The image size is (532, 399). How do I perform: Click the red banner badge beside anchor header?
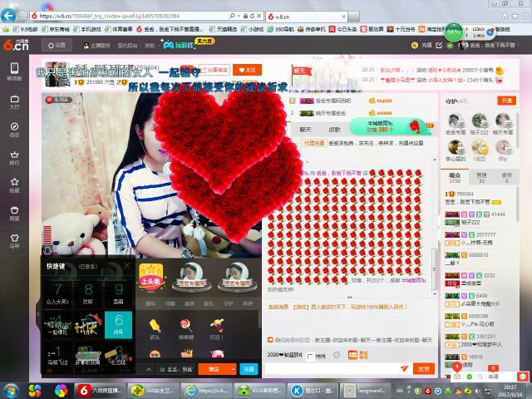(301, 71)
